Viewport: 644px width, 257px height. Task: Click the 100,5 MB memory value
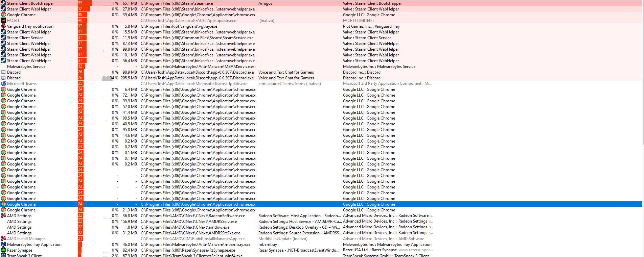click(129, 118)
